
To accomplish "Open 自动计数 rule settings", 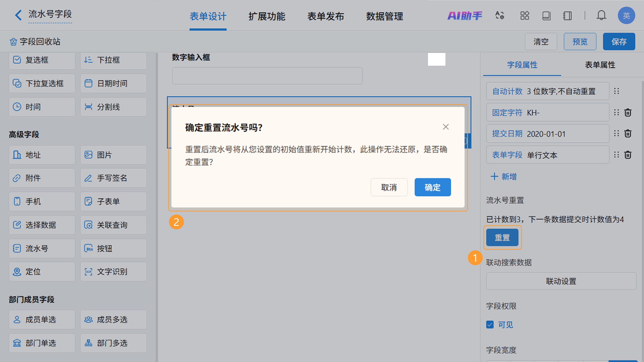I will click(x=548, y=91).
